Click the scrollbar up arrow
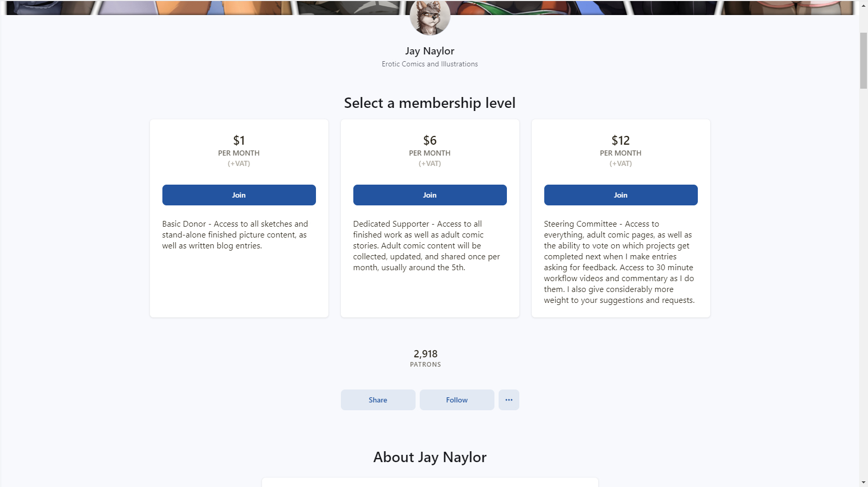The height and width of the screenshot is (487, 868). point(863,4)
